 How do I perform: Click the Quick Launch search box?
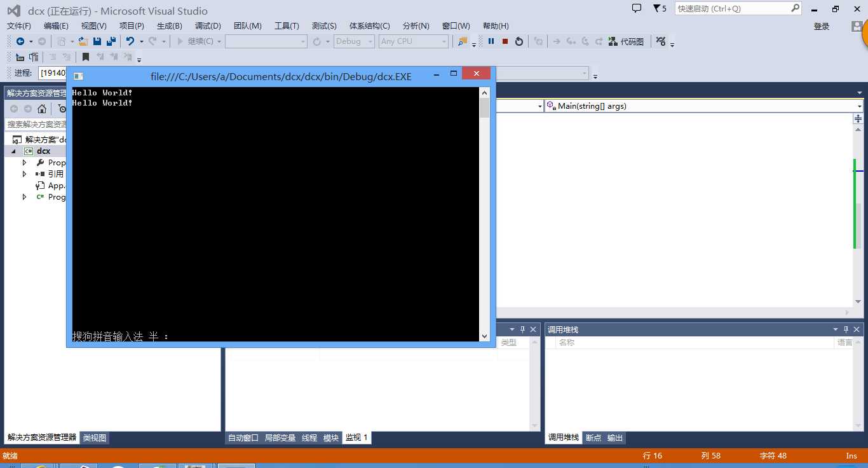point(739,8)
